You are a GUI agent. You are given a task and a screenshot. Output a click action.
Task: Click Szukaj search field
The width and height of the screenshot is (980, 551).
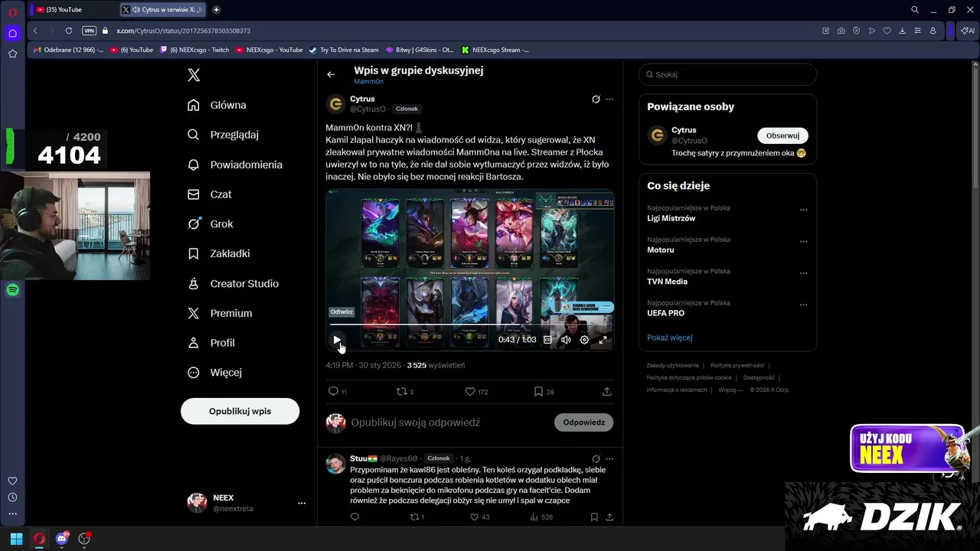pyautogui.click(x=727, y=74)
